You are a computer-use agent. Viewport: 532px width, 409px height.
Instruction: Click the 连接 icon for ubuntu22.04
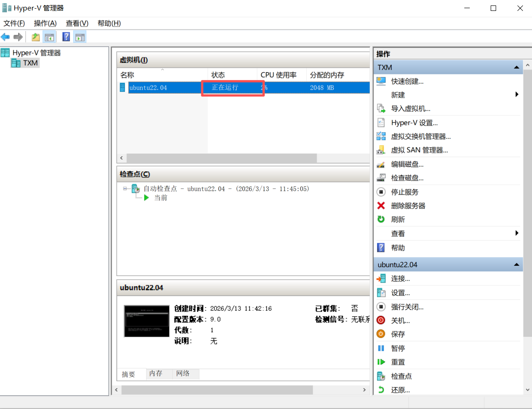pos(381,279)
